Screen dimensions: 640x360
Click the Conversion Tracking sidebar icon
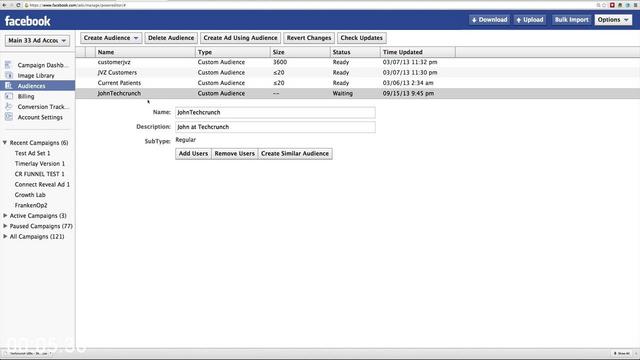tap(8, 107)
